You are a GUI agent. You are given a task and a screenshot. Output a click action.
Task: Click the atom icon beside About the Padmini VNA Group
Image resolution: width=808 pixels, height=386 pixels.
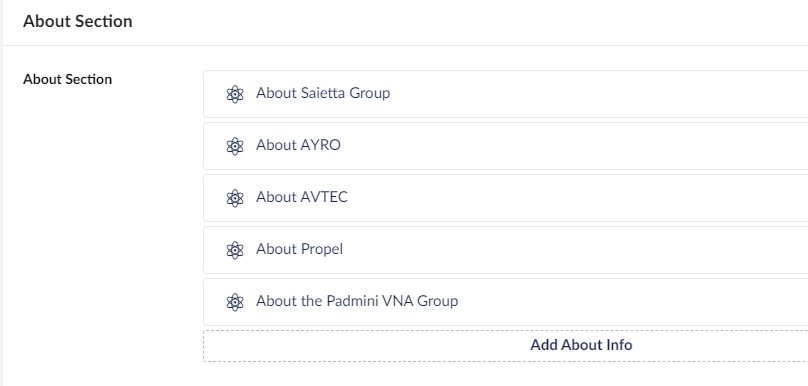234,303
